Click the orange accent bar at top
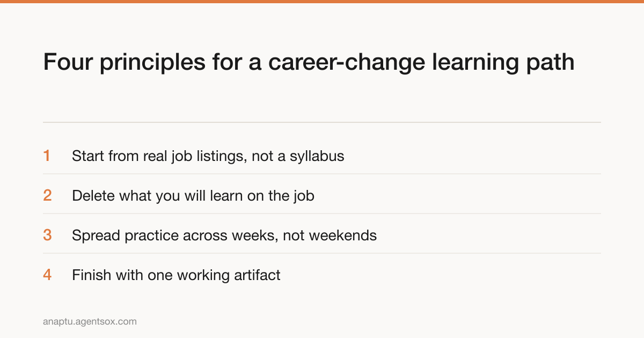 [322, 2]
